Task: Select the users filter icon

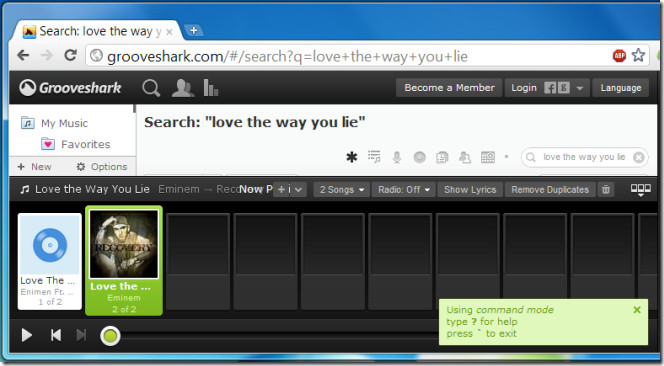Action: pos(465,157)
